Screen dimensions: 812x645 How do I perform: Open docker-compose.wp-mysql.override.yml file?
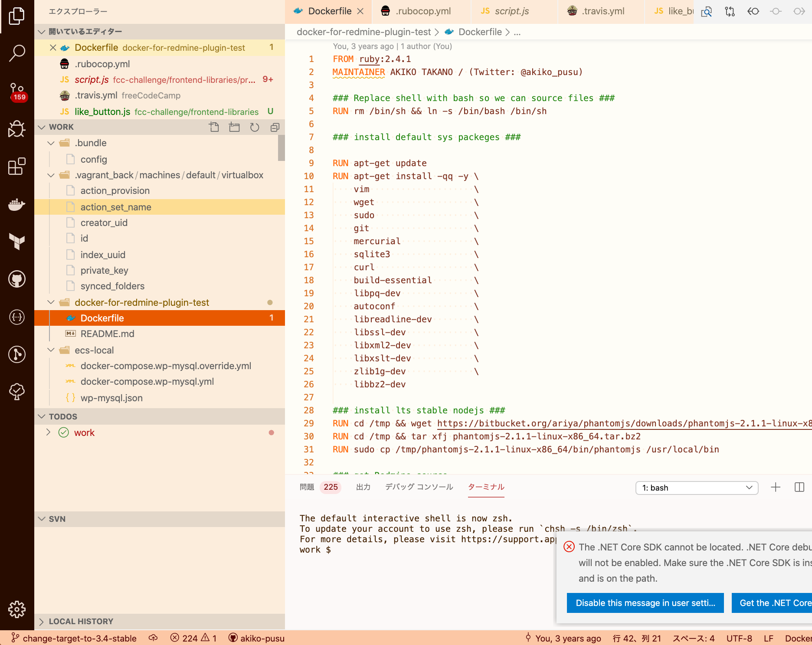[x=159, y=366]
